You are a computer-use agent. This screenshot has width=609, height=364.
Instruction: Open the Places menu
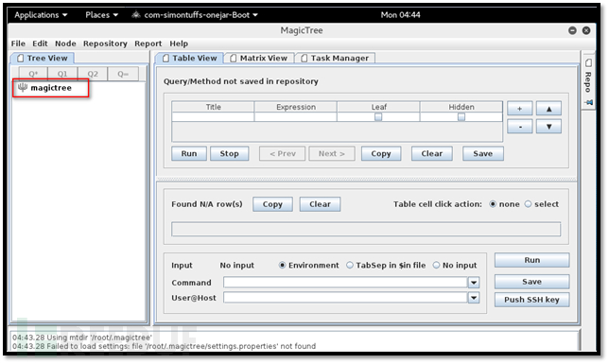101,15
